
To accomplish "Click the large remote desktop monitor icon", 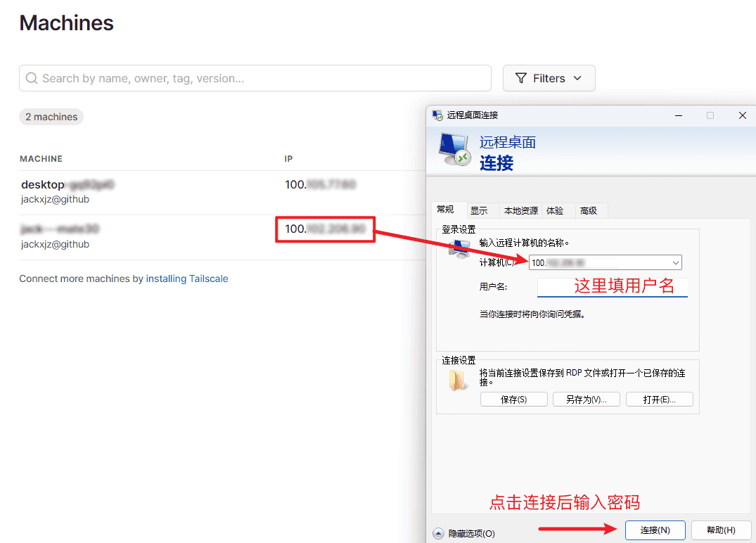I will [x=455, y=150].
